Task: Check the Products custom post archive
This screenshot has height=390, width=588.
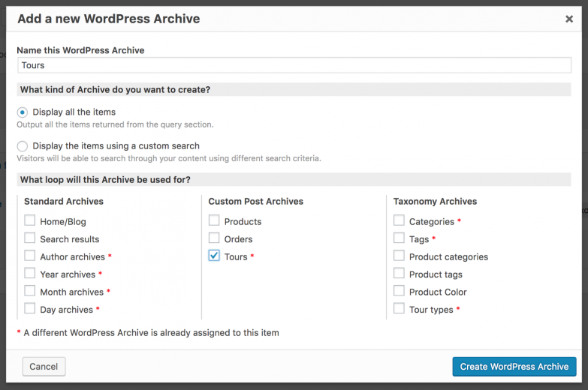Action: [214, 220]
